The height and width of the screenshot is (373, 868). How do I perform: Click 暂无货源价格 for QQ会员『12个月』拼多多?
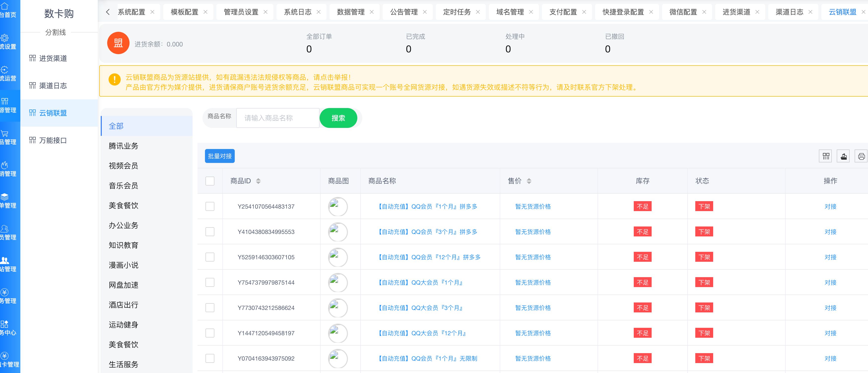pyautogui.click(x=533, y=257)
